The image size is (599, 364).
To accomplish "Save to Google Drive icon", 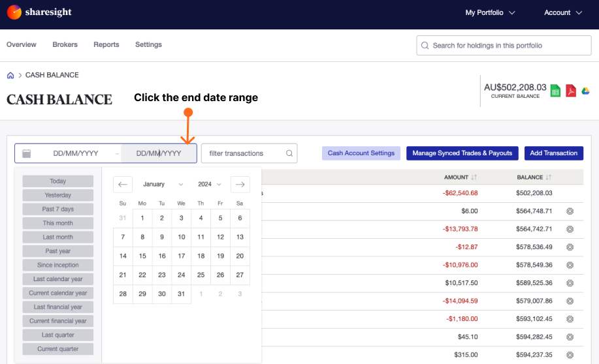I will point(585,91).
